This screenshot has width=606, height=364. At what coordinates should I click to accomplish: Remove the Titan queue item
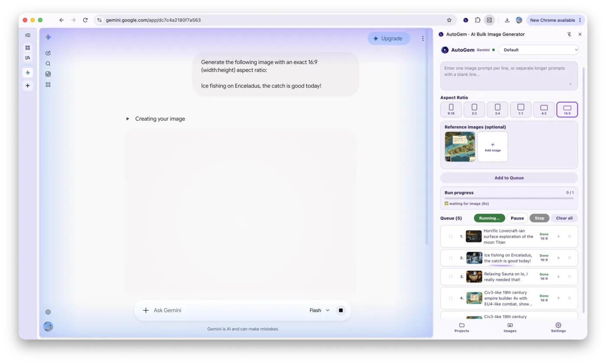[569, 236]
